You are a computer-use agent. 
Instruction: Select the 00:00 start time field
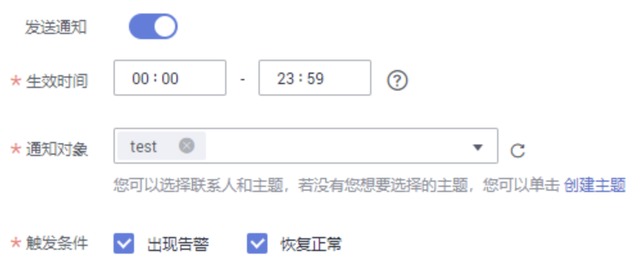[x=170, y=78]
